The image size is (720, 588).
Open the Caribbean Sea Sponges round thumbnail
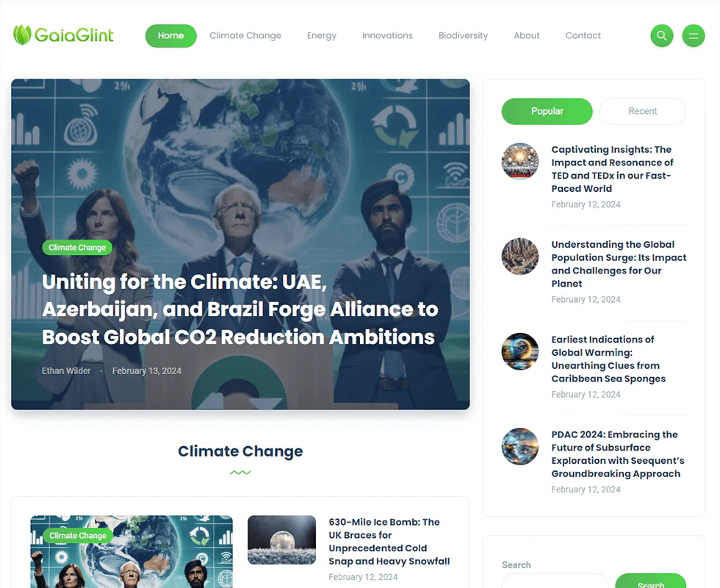pyautogui.click(x=520, y=351)
